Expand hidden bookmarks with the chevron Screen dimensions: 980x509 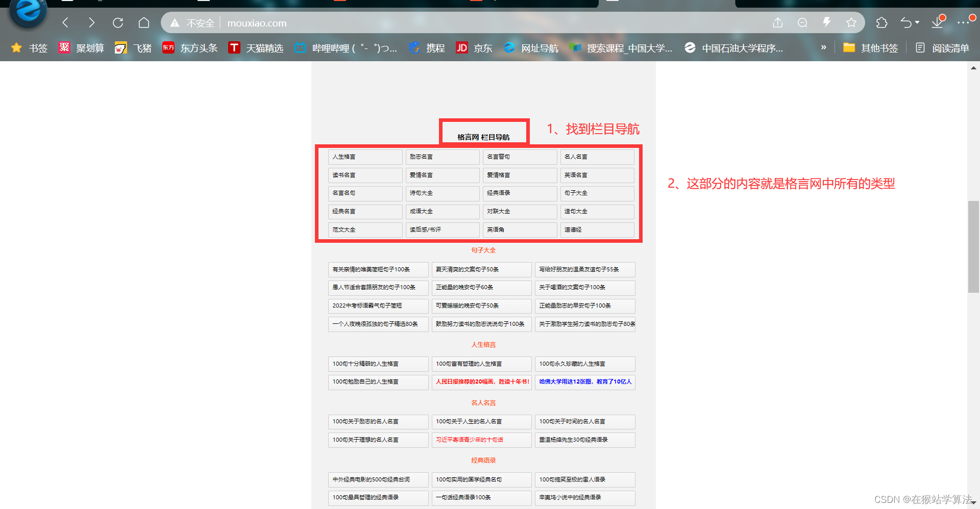823,47
